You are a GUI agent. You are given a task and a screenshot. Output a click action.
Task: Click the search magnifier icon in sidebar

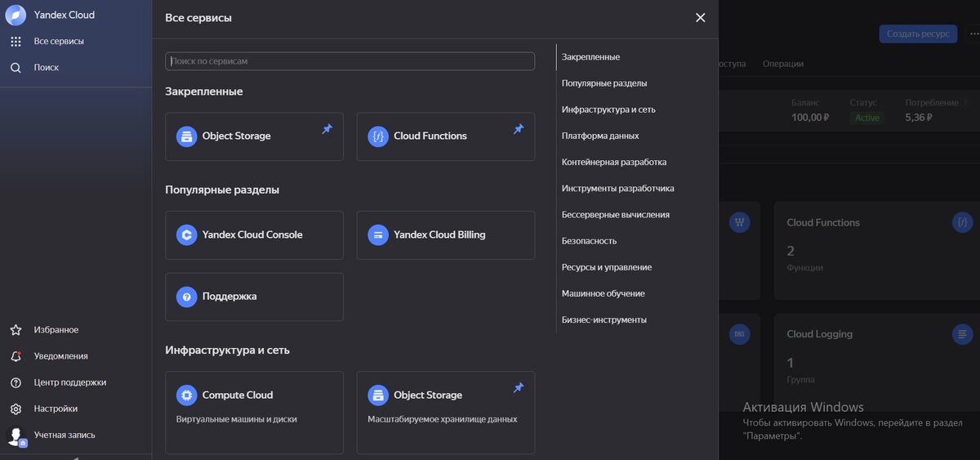point(16,68)
